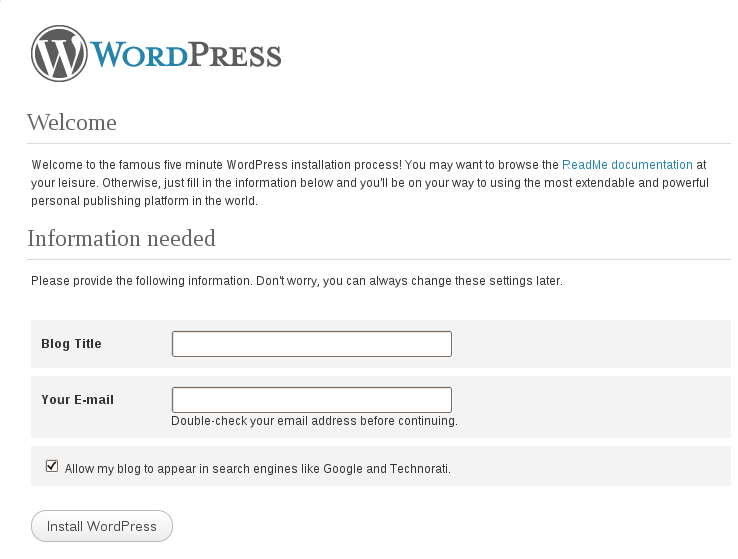Click the Install WordPress button
The width and height of the screenshot is (738, 559).
102,526
